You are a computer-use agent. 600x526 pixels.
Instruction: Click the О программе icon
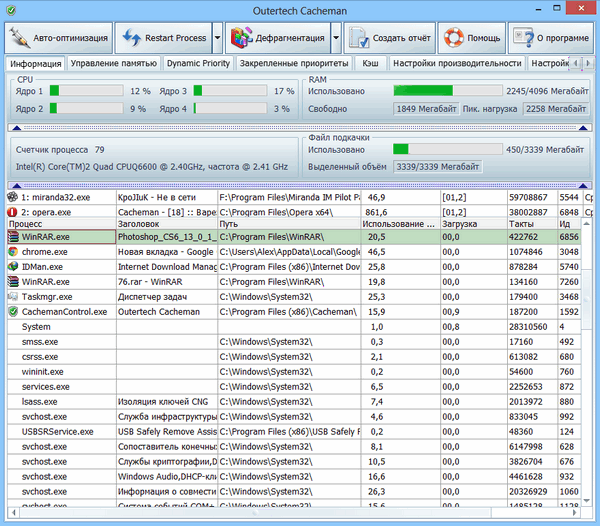524,39
